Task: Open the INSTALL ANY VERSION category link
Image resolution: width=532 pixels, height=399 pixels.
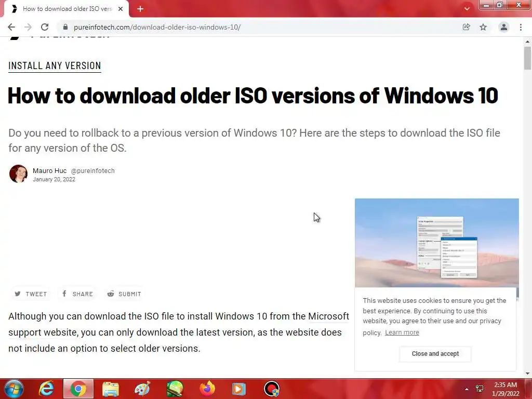Action: click(x=55, y=65)
